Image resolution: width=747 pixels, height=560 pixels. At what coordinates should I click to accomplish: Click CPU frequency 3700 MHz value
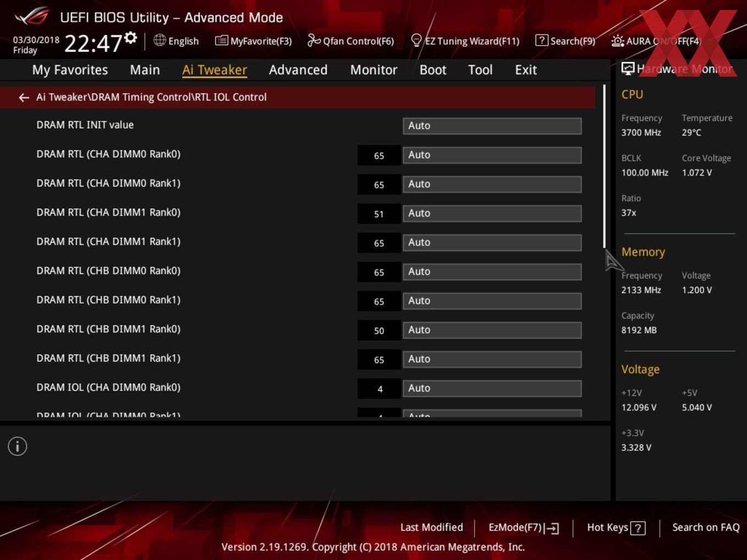pyautogui.click(x=641, y=132)
